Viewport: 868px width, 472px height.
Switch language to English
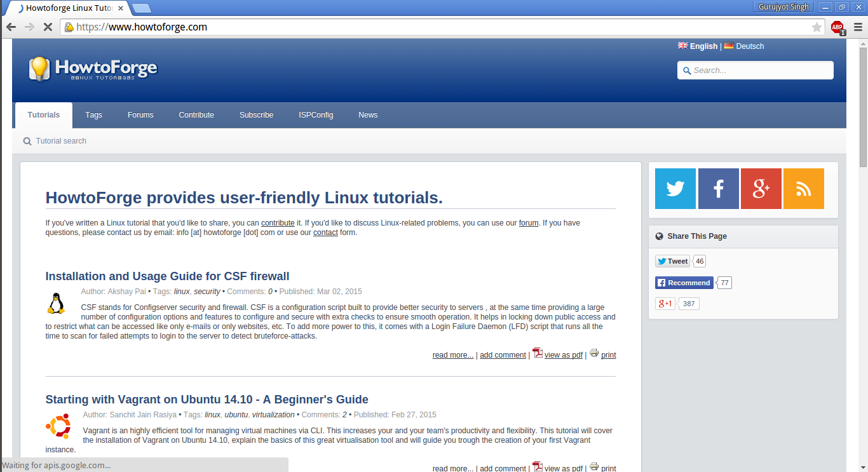pyautogui.click(x=703, y=46)
